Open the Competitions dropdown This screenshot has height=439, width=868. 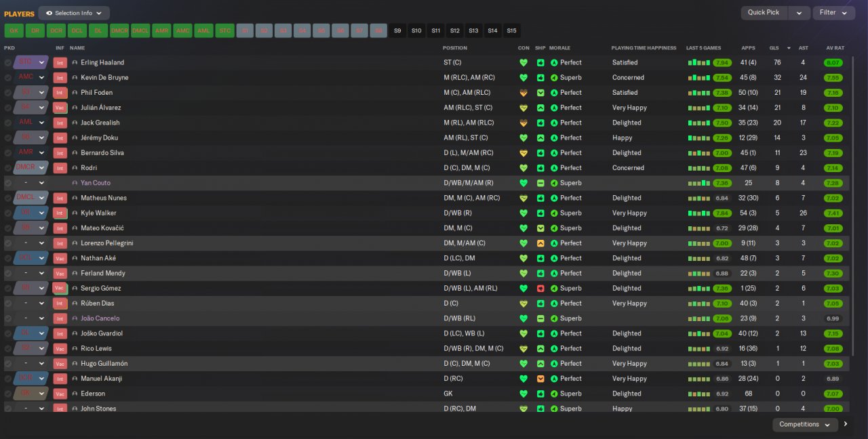[805, 425]
